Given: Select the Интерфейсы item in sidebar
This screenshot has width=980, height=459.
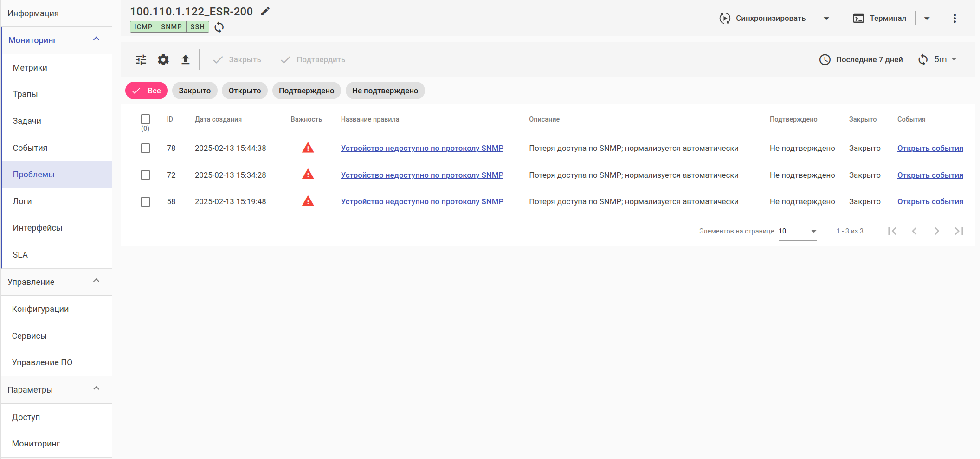Looking at the screenshot, I should (x=38, y=228).
